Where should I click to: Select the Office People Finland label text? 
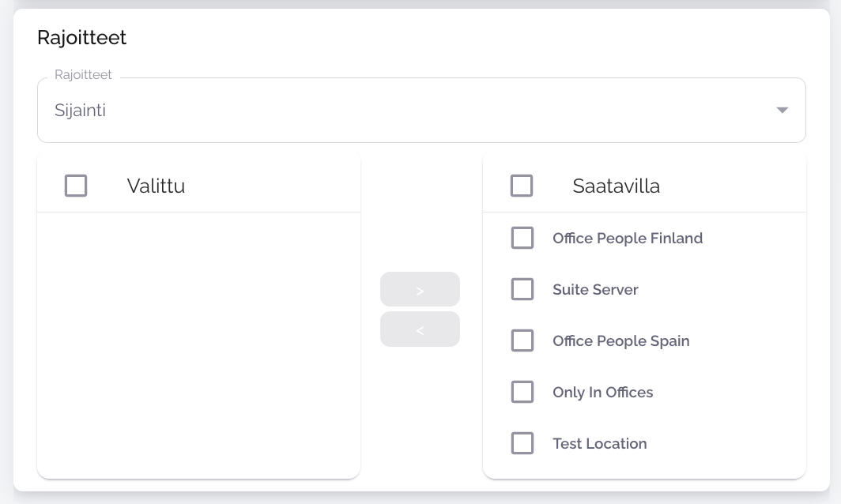(628, 238)
